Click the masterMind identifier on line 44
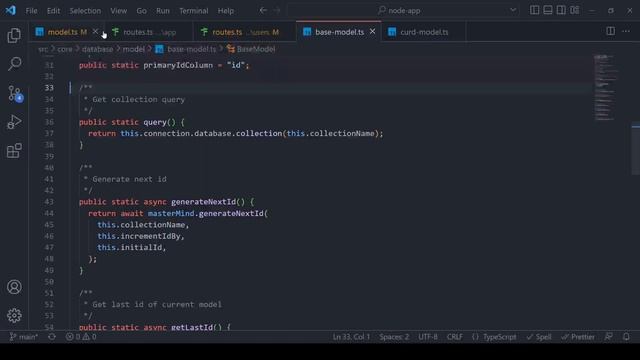640x360 pixels. [171, 213]
